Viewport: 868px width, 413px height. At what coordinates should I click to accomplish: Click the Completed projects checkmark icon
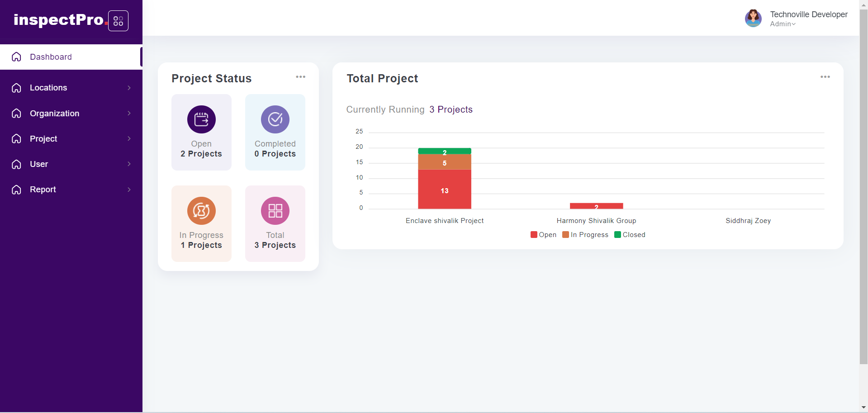(x=275, y=119)
